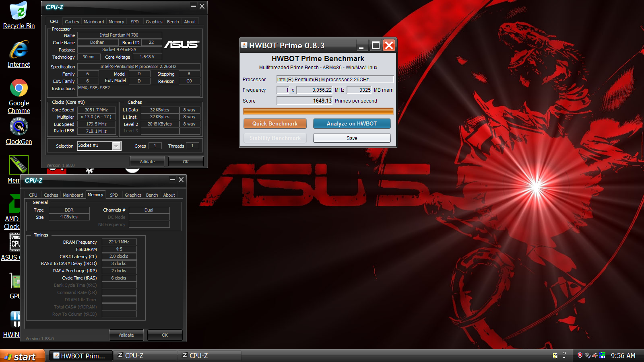
Task: Click the HWBOT Prime title bar Java icon
Action: [244, 45]
